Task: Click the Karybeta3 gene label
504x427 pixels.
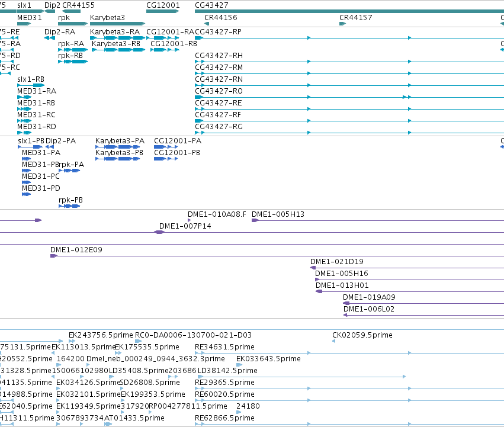Action: [107, 18]
